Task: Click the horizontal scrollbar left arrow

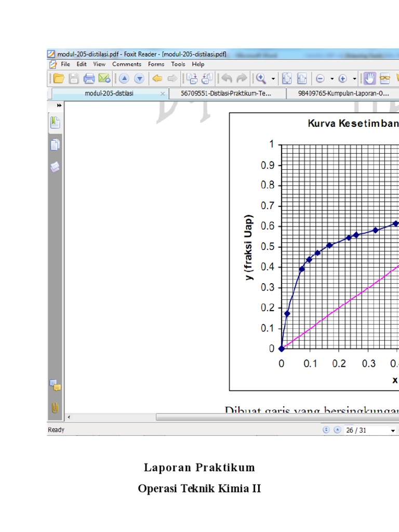Action: (x=69, y=417)
